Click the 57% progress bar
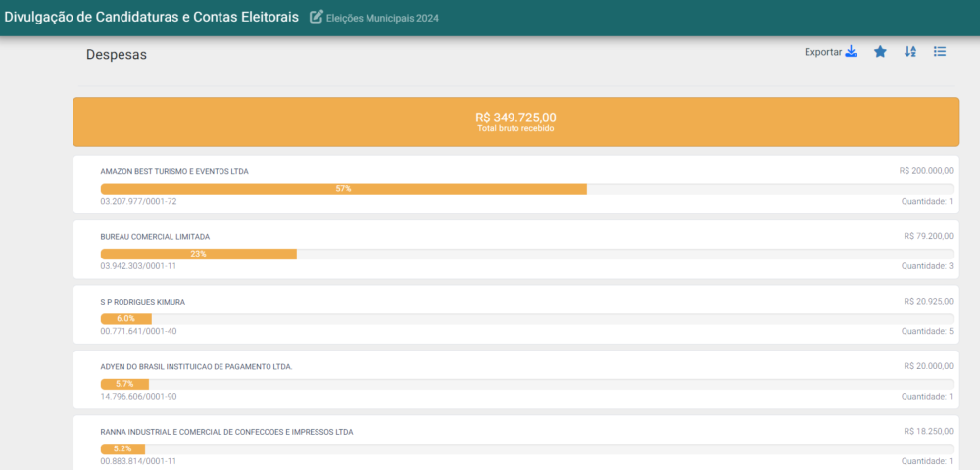Screen dimensions: 980x470 [343, 188]
